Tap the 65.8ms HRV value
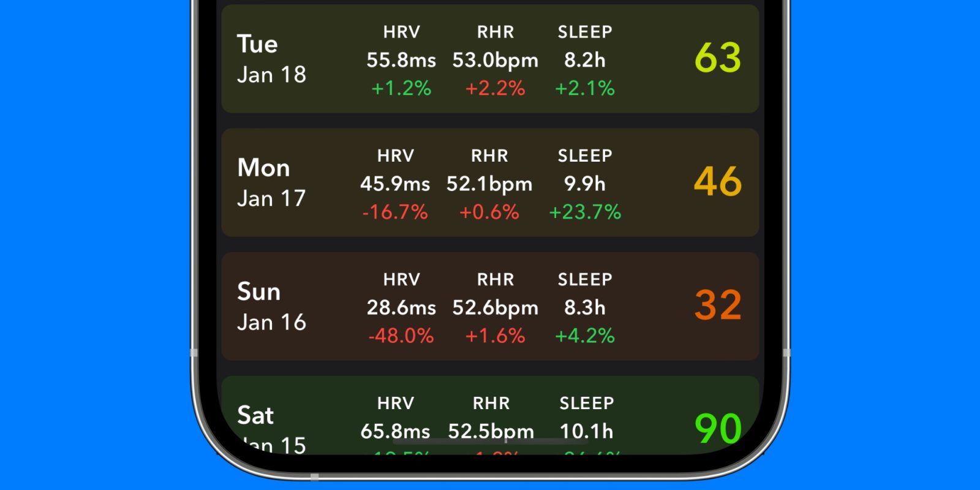Screen dimensions: 980x490 click(395, 431)
